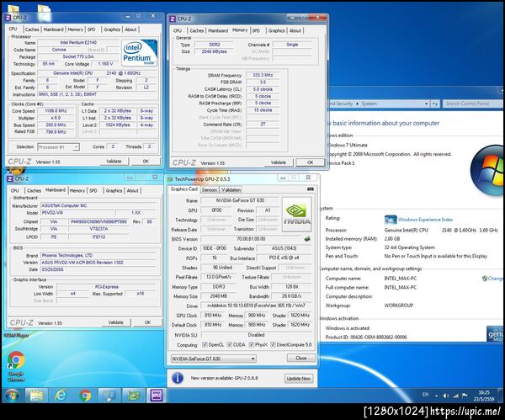Click the System breadcrumb in address bar

click(x=369, y=104)
